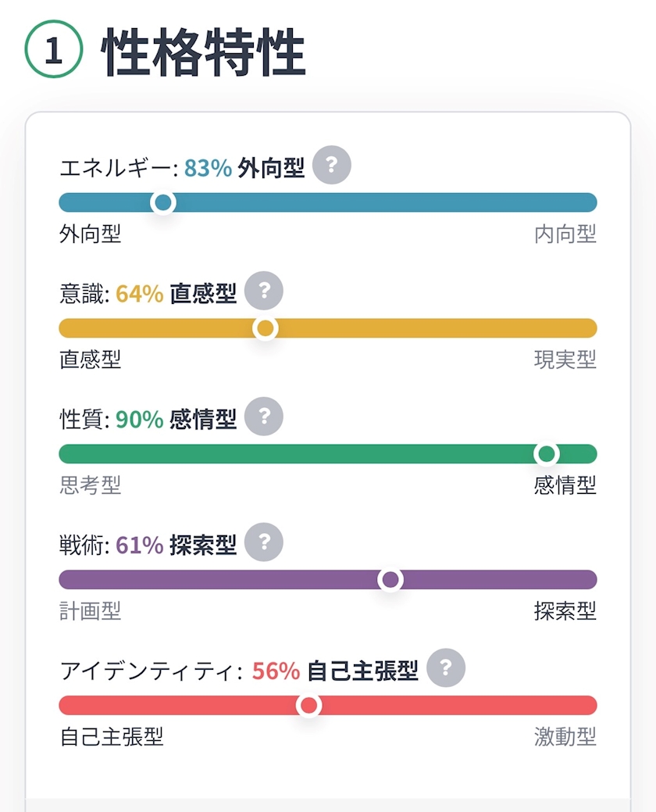
Task: Click the 思考型 label under green bar
Action: [x=91, y=485]
